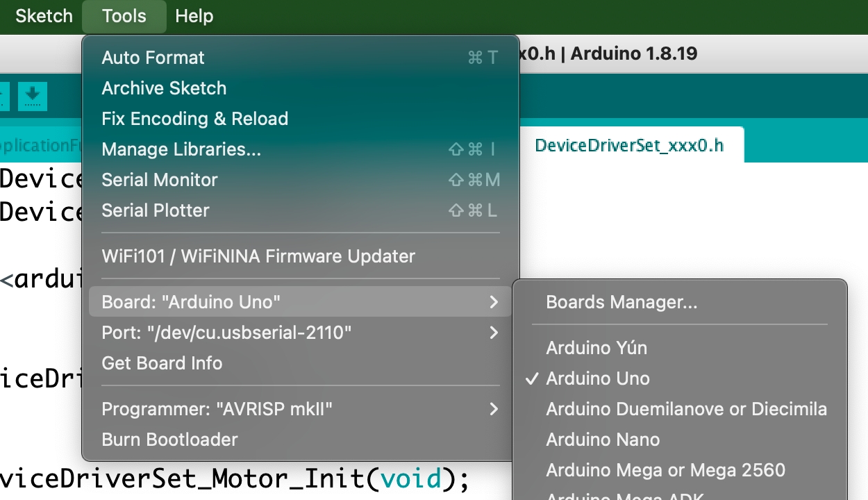Click Burn Bootloader
868x500 pixels.
(x=169, y=440)
